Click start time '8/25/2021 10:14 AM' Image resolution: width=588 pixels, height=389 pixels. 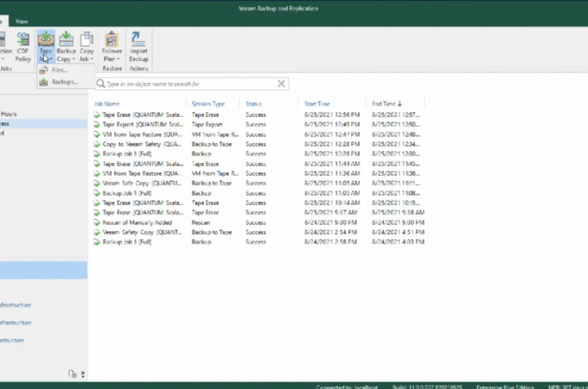[x=332, y=203]
